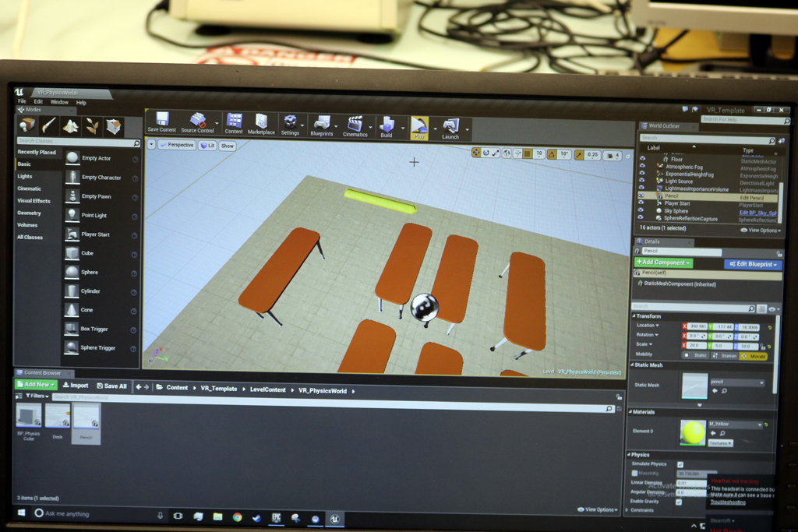Toggle the world/local coordinate globe icon
Image resolution: width=798 pixels, height=532 pixels.
tap(507, 153)
